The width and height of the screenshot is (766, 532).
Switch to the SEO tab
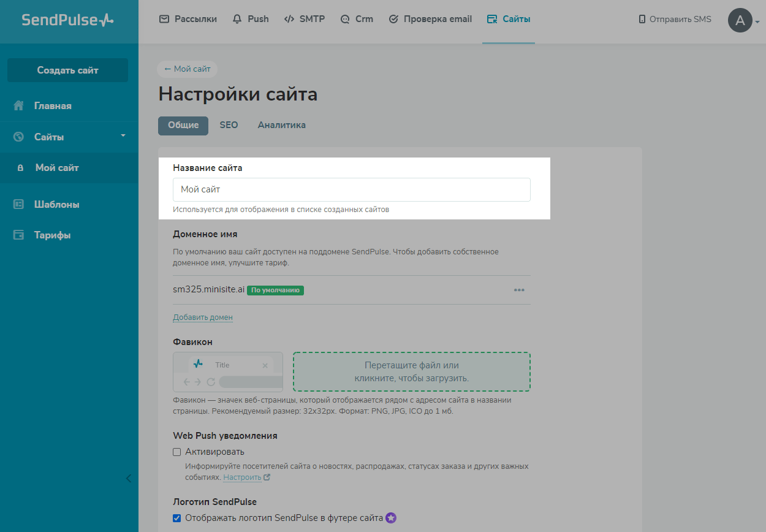coord(229,125)
